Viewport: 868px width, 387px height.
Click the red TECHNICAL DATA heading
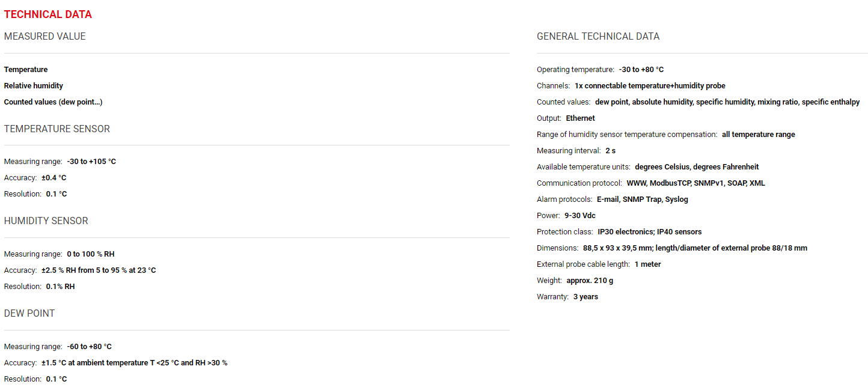pyautogui.click(x=48, y=14)
